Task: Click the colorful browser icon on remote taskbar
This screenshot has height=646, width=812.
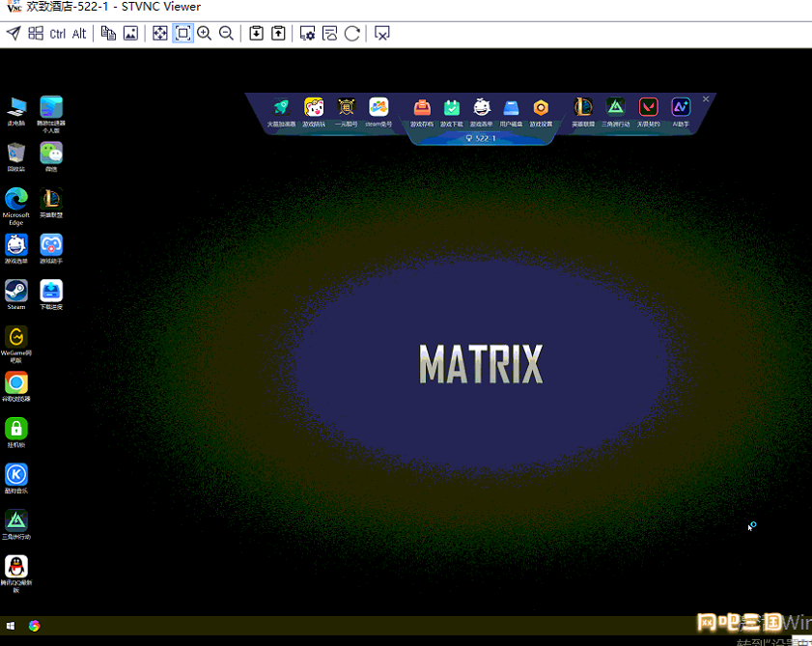Action: click(x=34, y=626)
